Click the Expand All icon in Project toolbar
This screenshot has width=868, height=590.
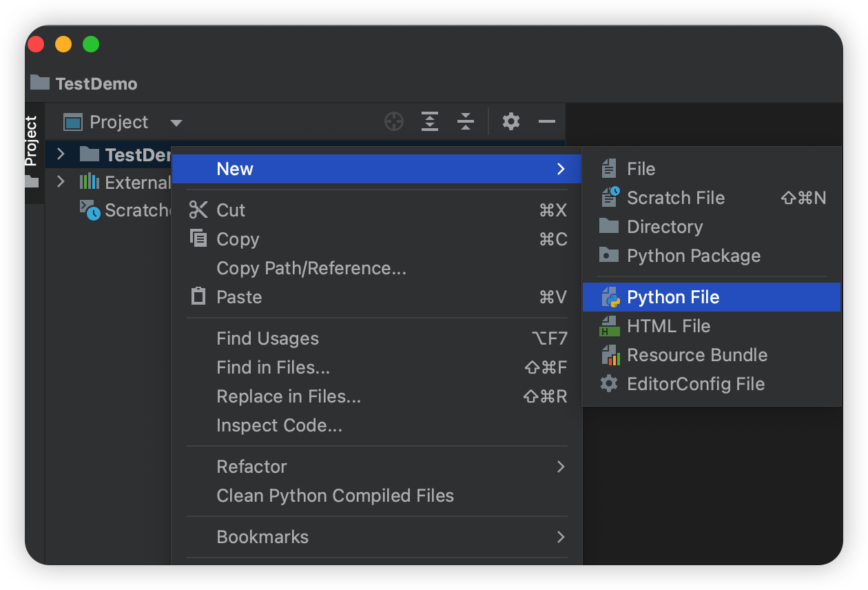click(430, 122)
